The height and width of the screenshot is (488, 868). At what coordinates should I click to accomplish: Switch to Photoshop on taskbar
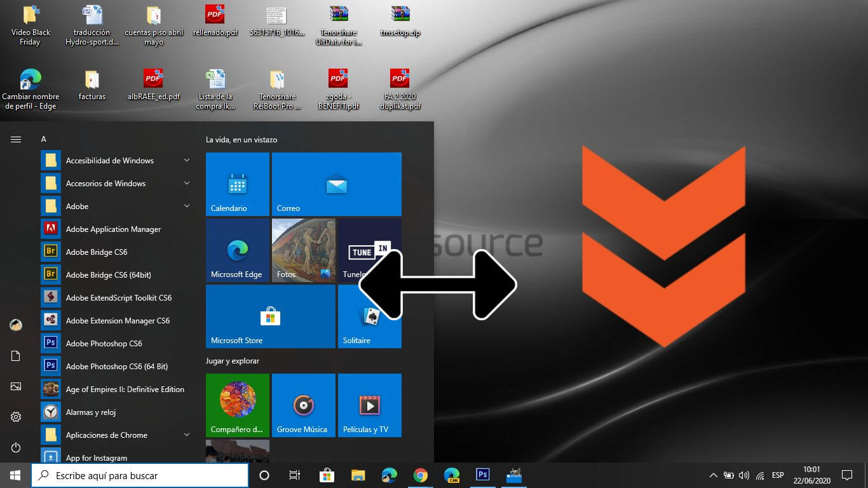[482, 475]
